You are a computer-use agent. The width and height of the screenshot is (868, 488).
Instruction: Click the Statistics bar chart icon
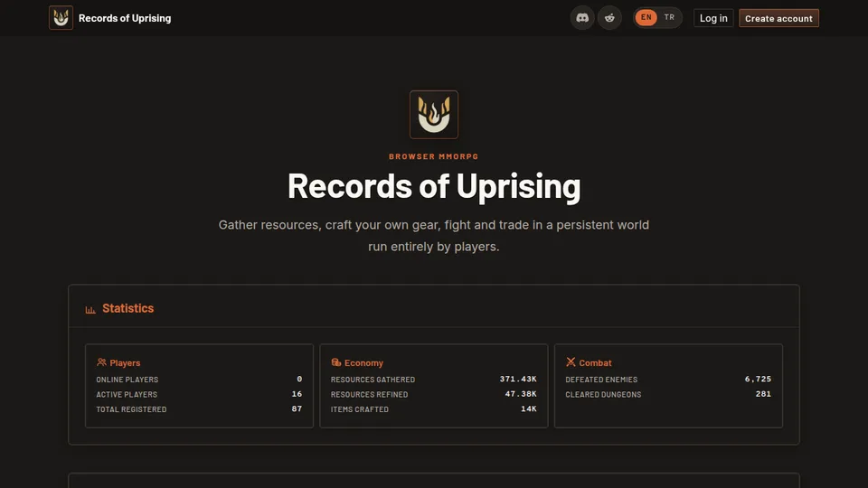(90, 309)
